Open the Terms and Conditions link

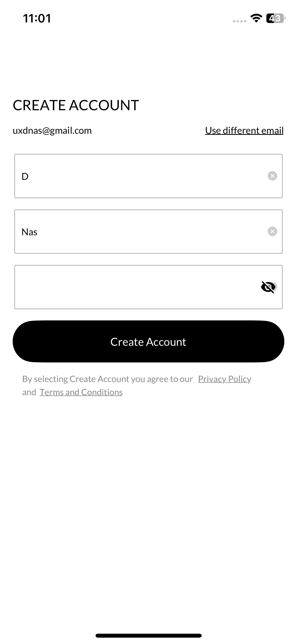pyautogui.click(x=81, y=392)
